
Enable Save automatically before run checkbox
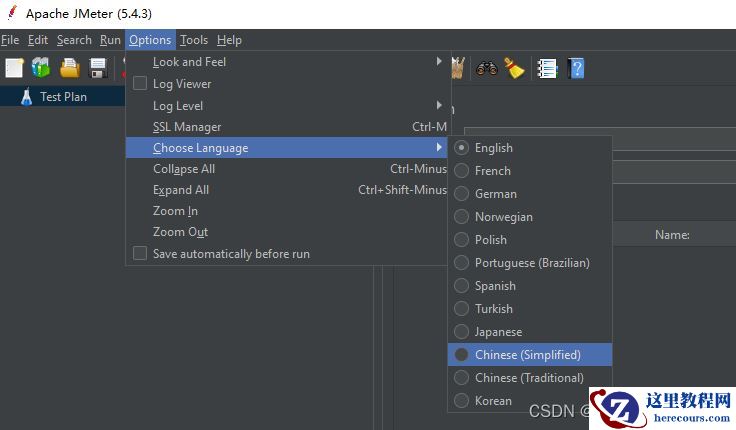click(140, 253)
